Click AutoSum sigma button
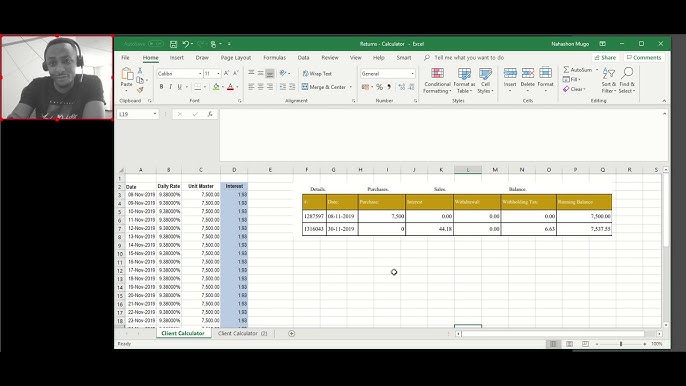The width and height of the screenshot is (686, 386). [578, 70]
